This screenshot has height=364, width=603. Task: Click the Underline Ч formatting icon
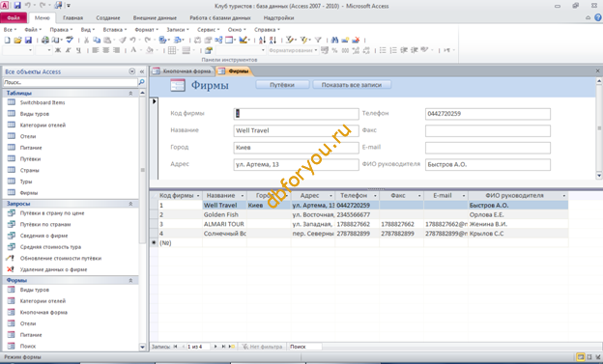78,50
